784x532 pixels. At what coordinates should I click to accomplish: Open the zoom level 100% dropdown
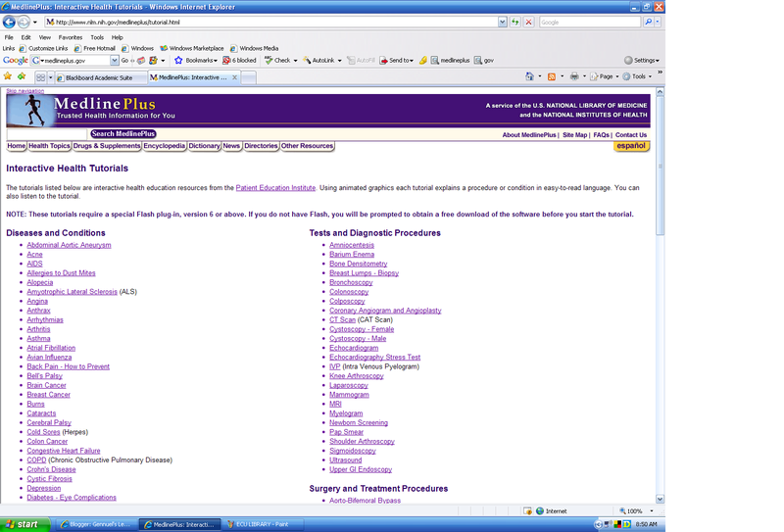click(652, 511)
